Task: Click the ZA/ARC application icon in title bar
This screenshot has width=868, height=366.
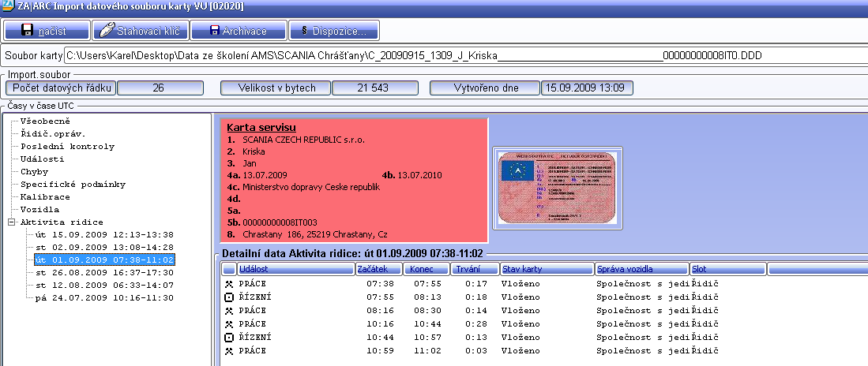Action: click(x=8, y=6)
